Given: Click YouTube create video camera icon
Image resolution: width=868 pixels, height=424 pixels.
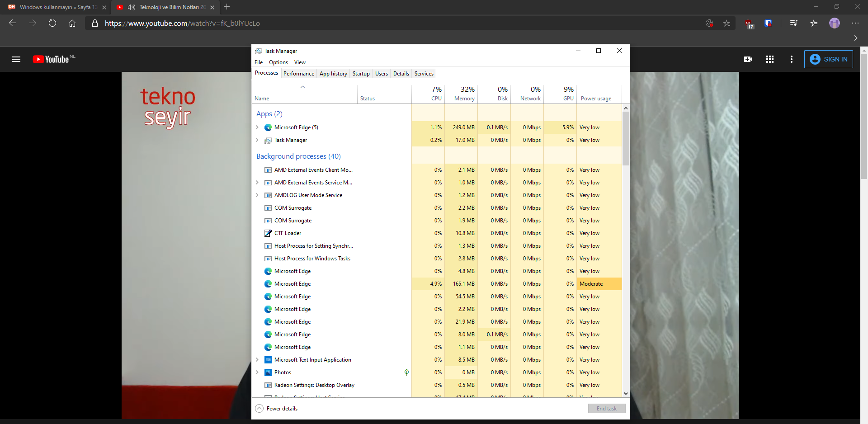Looking at the screenshot, I should (x=748, y=59).
